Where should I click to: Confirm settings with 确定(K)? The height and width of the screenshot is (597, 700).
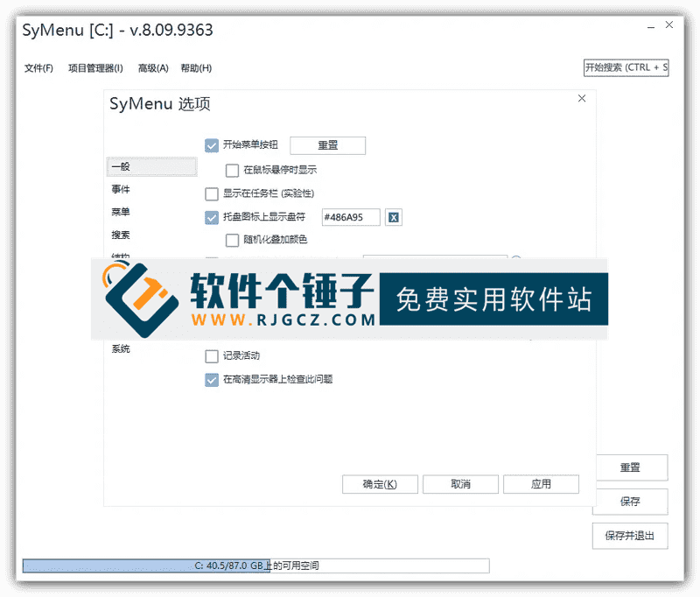[380, 484]
